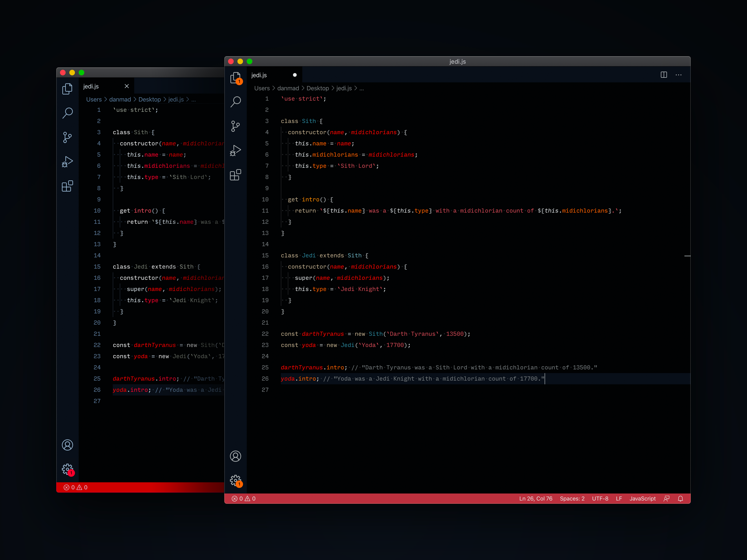Open Source Control in the front window
This screenshot has width=747, height=560.
tap(235, 126)
